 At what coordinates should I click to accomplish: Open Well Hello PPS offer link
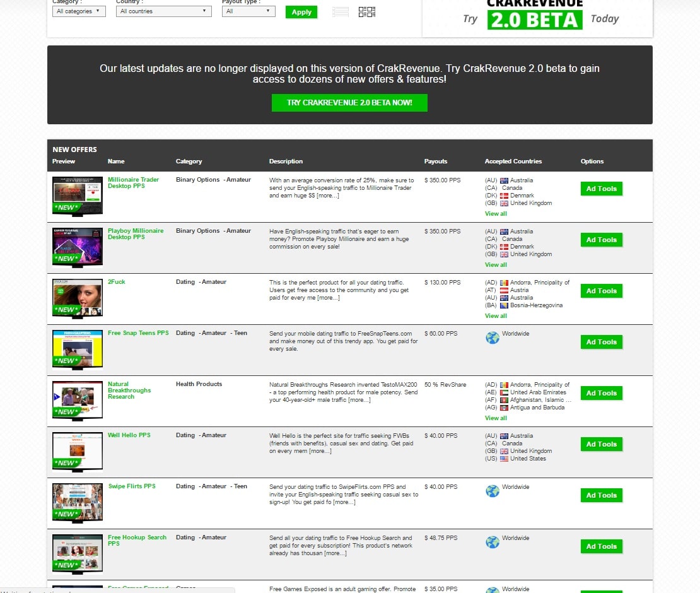pyautogui.click(x=129, y=435)
